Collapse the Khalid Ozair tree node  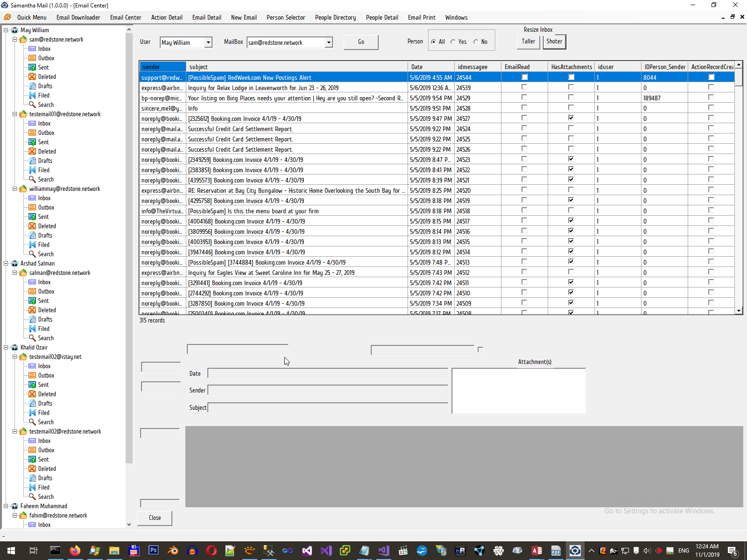6,347
